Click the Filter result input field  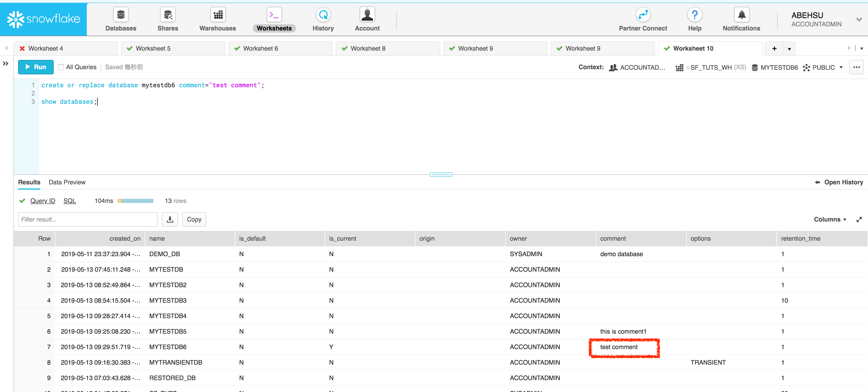coord(88,219)
